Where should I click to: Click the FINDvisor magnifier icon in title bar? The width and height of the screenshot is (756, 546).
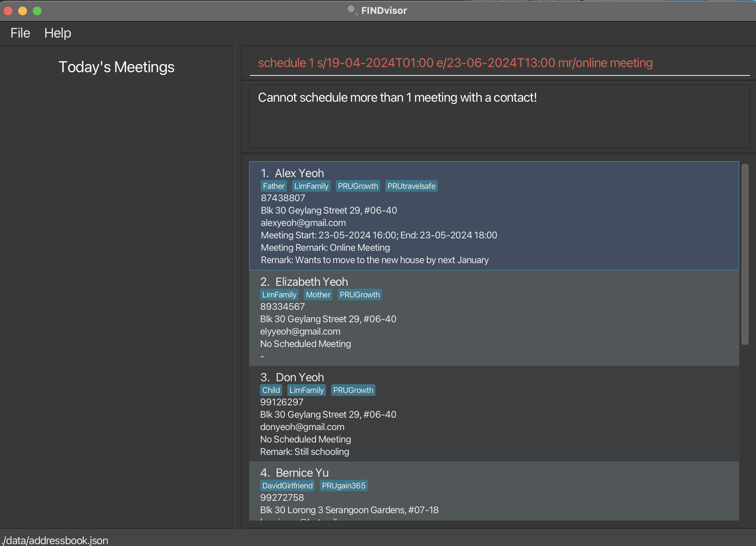352,10
